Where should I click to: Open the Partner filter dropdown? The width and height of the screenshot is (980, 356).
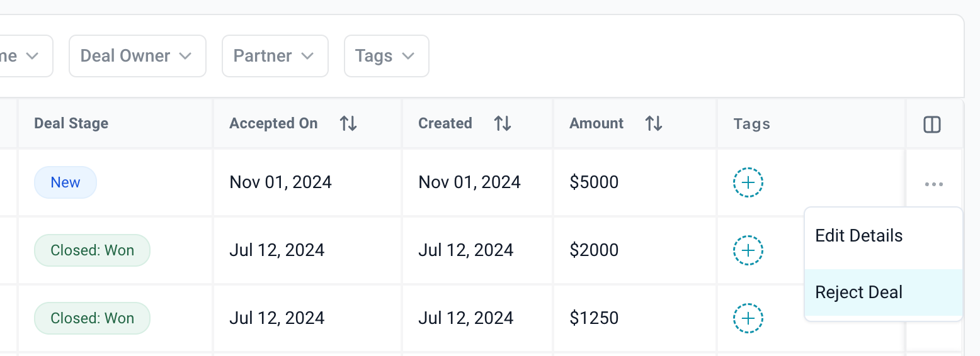point(275,56)
